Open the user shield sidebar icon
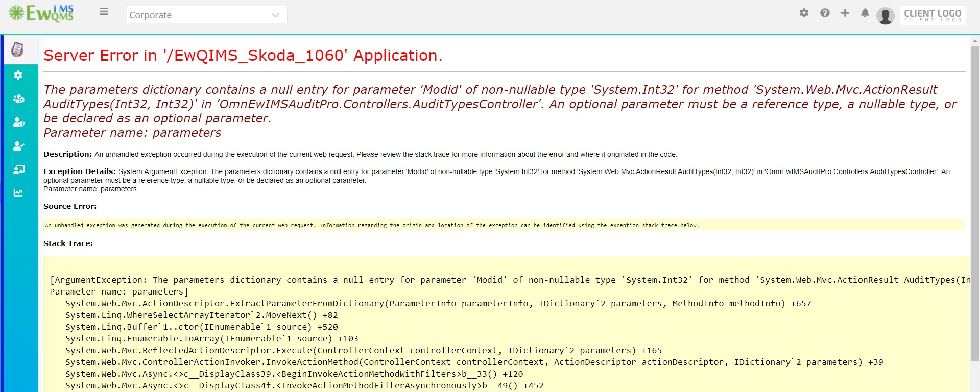The image size is (980, 392). pos(18,122)
